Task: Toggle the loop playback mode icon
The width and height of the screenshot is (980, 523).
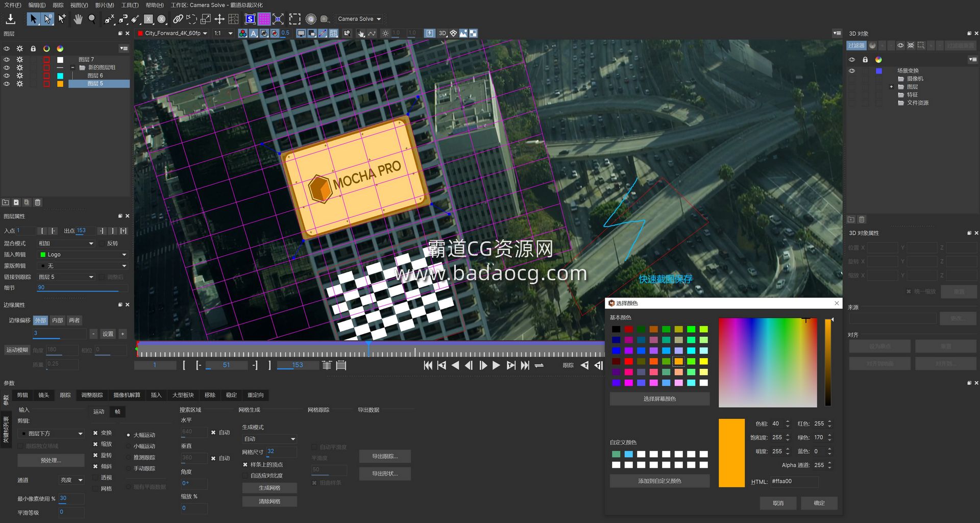Action: pyautogui.click(x=539, y=365)
